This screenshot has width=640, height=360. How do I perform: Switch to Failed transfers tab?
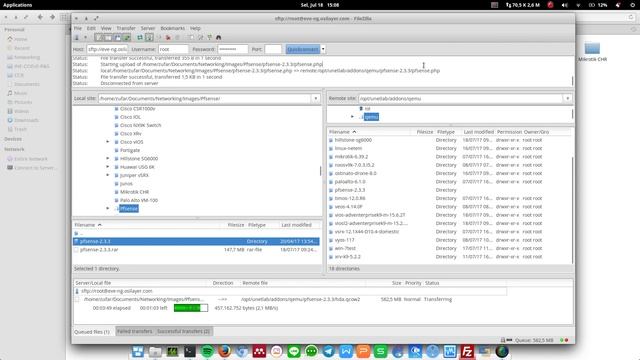(135, 331)
